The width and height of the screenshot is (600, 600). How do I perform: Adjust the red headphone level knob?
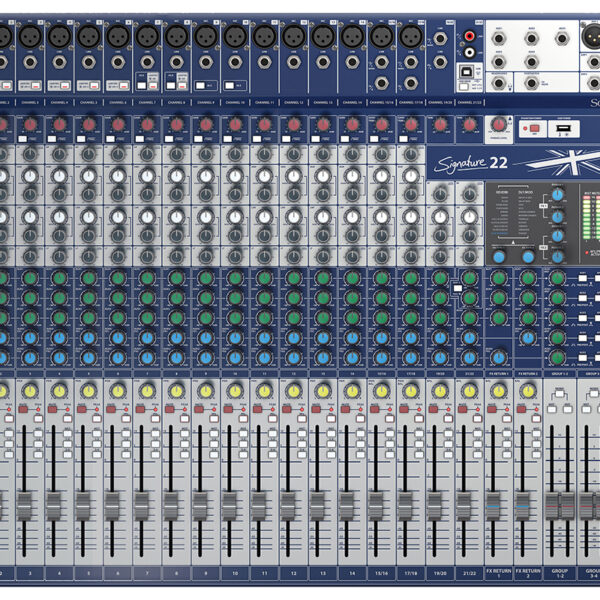(498, 124)
